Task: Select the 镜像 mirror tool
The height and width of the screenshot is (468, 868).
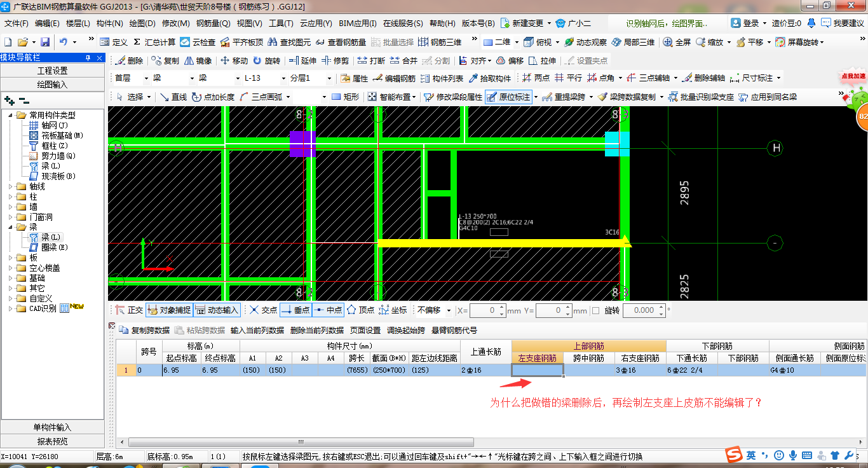Action: 198,61
